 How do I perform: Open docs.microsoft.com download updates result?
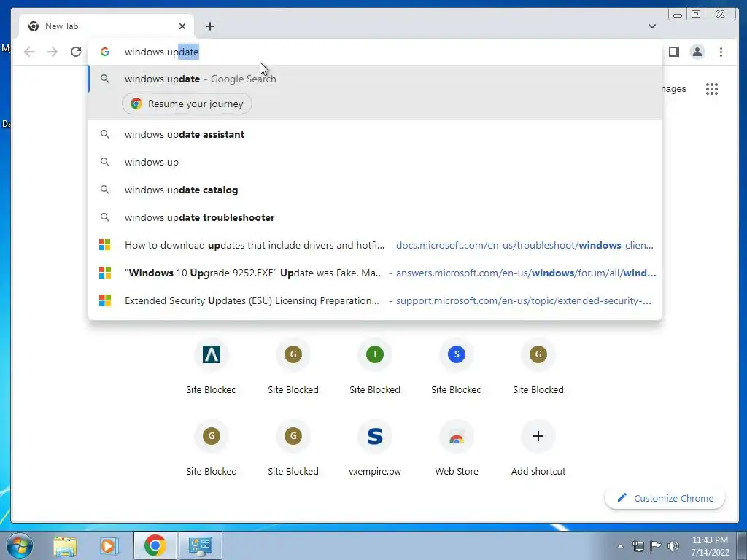coord(375,245)
